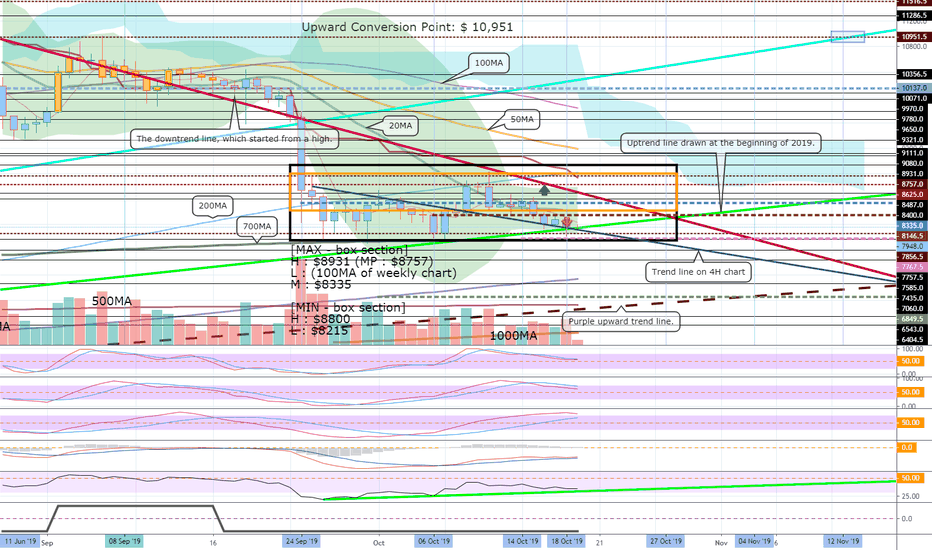The height and width of the screenshot is (550, 932).
Task: Click the 27 Oct '19 date label
Action: click(x=666, y=542)
